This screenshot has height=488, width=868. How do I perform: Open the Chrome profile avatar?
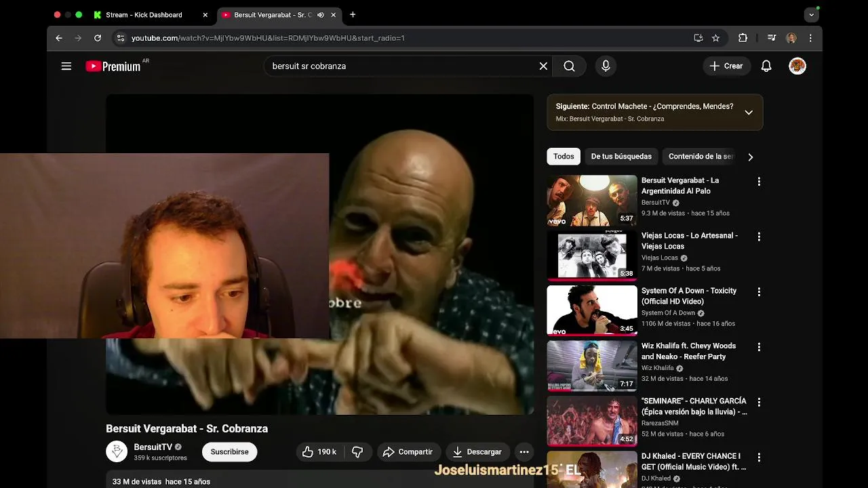[791, 38]
